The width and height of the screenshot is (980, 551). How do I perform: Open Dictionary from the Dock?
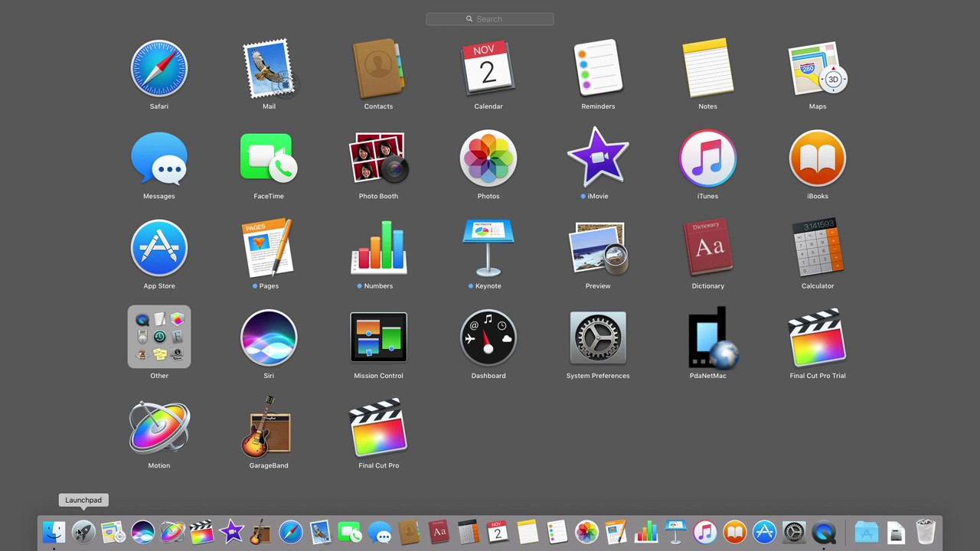coord(439,531)
